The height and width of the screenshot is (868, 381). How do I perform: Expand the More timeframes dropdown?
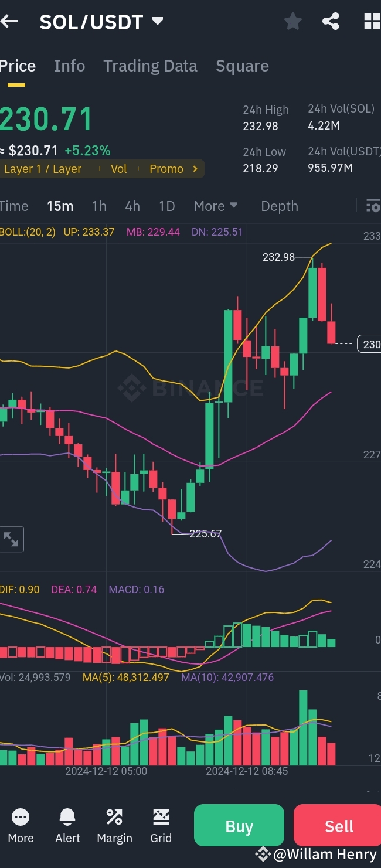click(215, 206)
